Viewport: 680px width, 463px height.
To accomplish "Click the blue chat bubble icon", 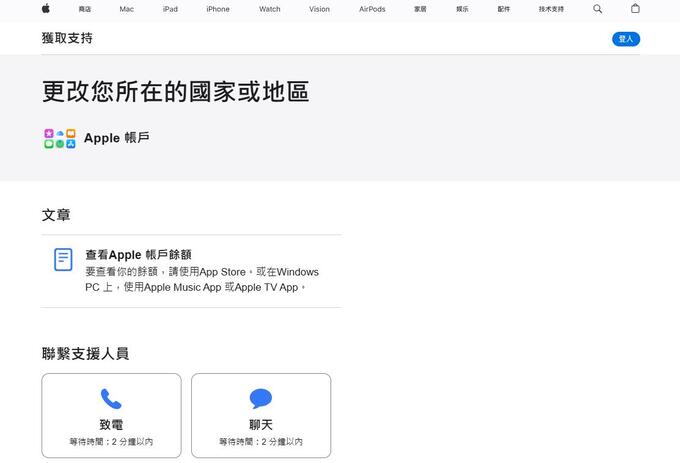I will (261, 399).
